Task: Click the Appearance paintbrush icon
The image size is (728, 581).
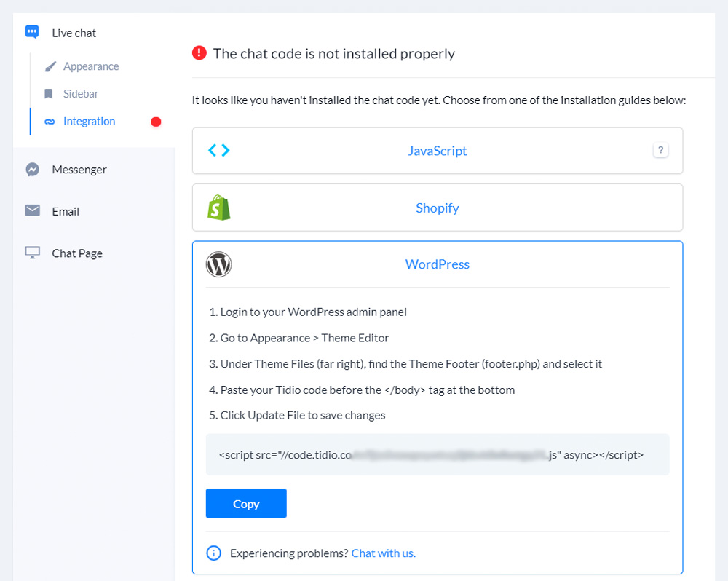Action: pos(50,67)
